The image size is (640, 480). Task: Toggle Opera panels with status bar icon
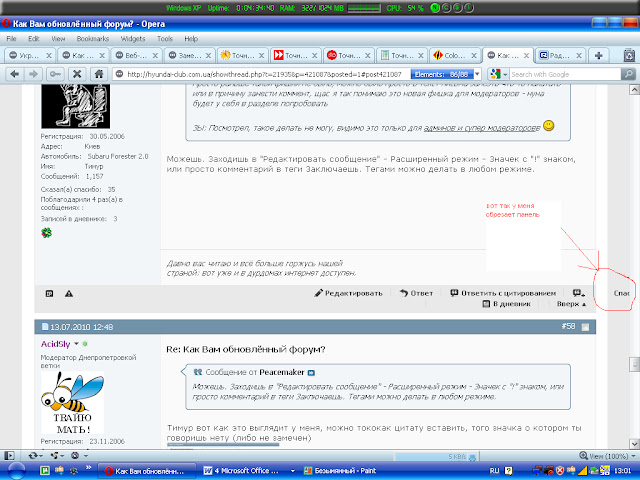click(9, 456)
